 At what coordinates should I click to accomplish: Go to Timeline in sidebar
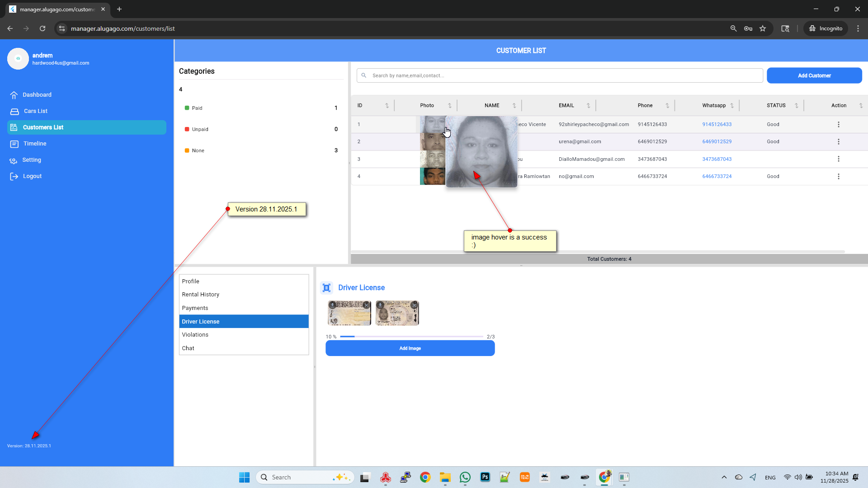tap(35, 144)
